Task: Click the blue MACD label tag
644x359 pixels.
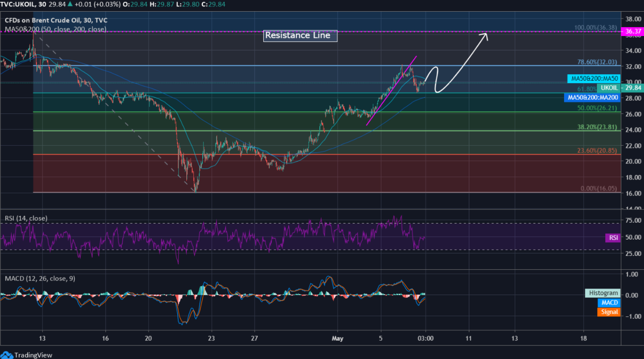Action: pyautogui.click(x=609, y=303)
